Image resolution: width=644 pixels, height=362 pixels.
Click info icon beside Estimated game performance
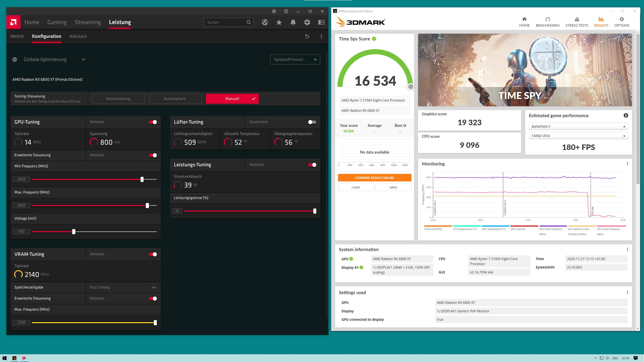click(x=626, y=115)
